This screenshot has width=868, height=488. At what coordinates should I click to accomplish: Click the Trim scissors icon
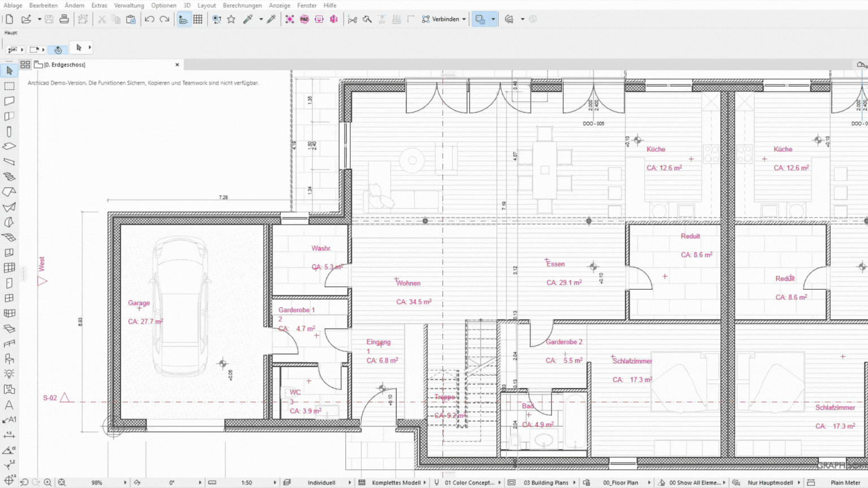pyautogui.click(x=353, y=19)
